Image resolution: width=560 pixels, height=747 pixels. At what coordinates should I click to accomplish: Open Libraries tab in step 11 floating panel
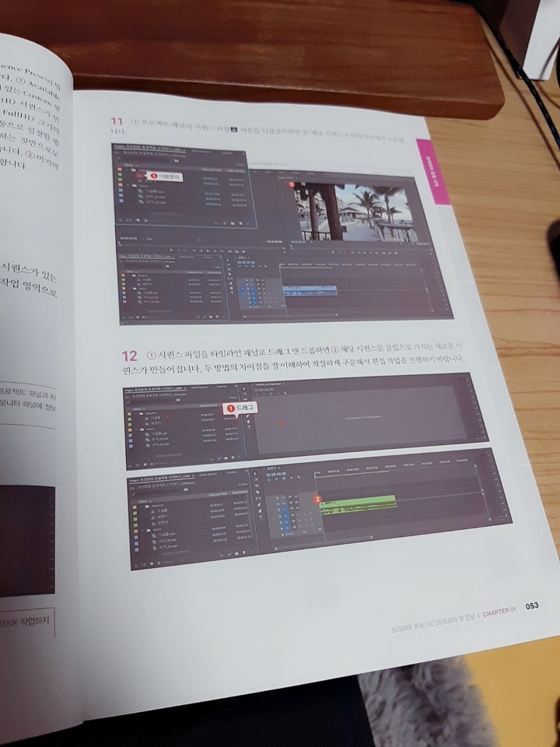point(227,153)
